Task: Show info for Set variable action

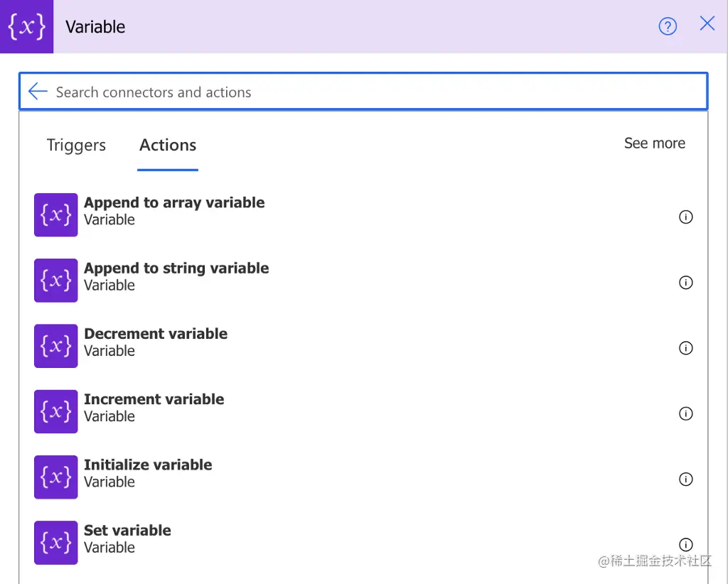Action: (x=685, y=544)
